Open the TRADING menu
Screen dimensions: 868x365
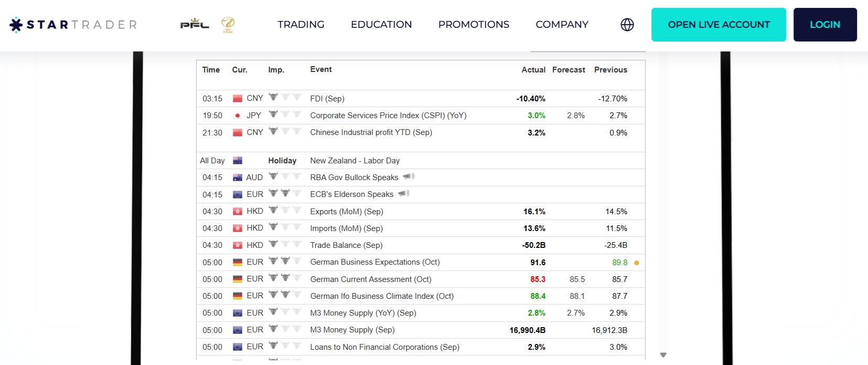(x=301, y=25)
